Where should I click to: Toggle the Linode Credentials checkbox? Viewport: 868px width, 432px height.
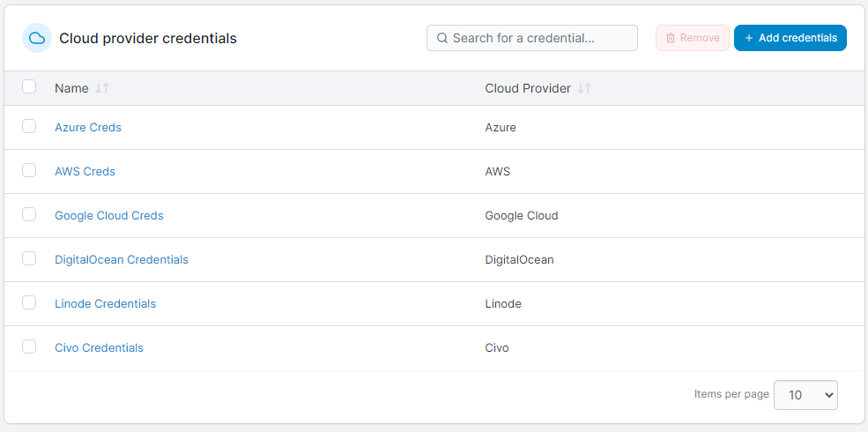pos(29,302)
